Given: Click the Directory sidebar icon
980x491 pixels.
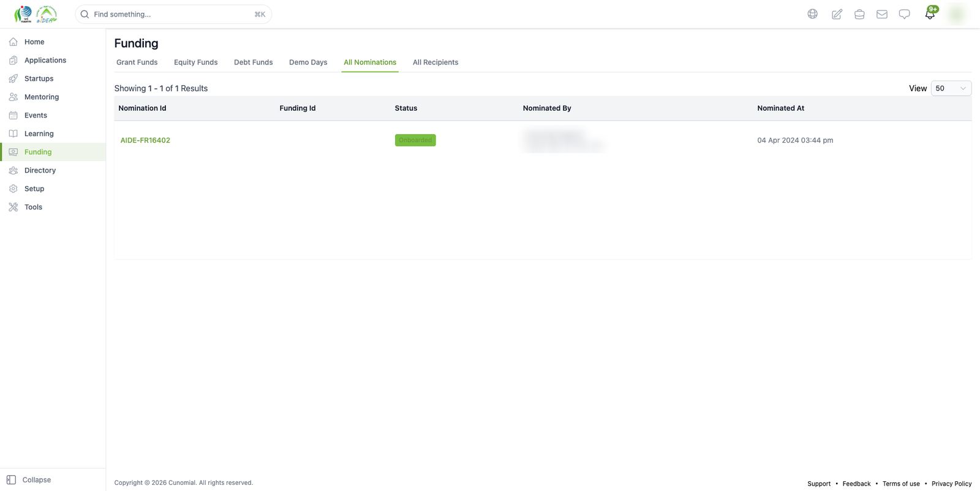Looking at the screenshot, I should click(x=13, y=170).
